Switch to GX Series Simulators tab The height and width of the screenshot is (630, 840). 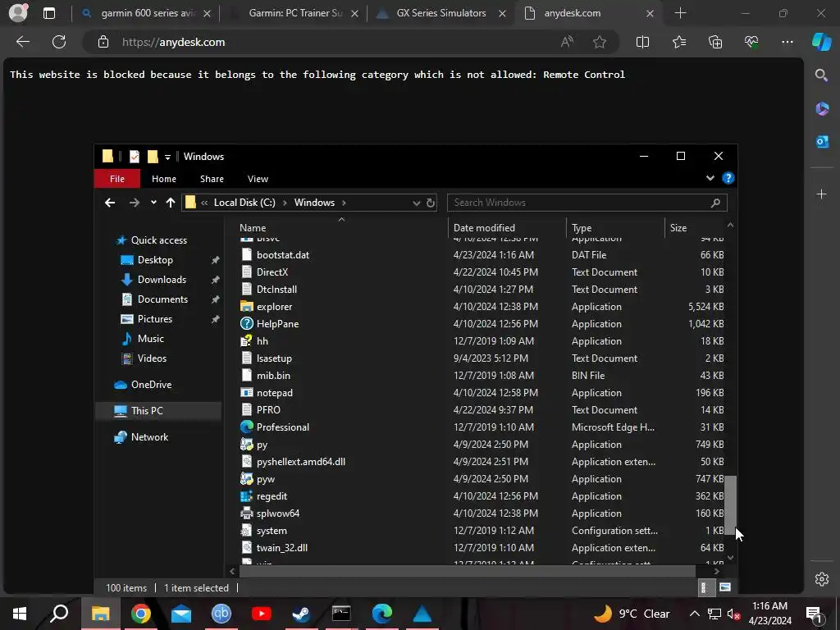pos(440,13)
